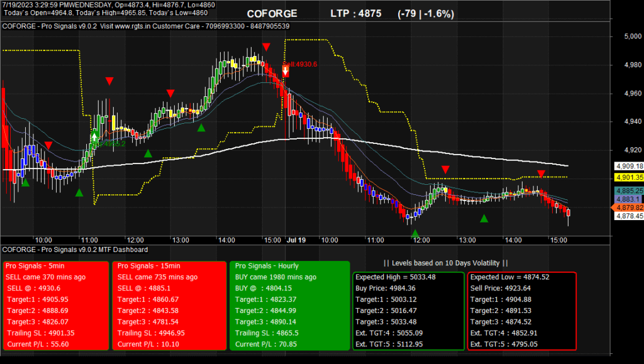The image size is (644, 364).
Task: Click 'BUY came 1980 mins ago'
Action: pyautogui.click(x=275, y=277)
